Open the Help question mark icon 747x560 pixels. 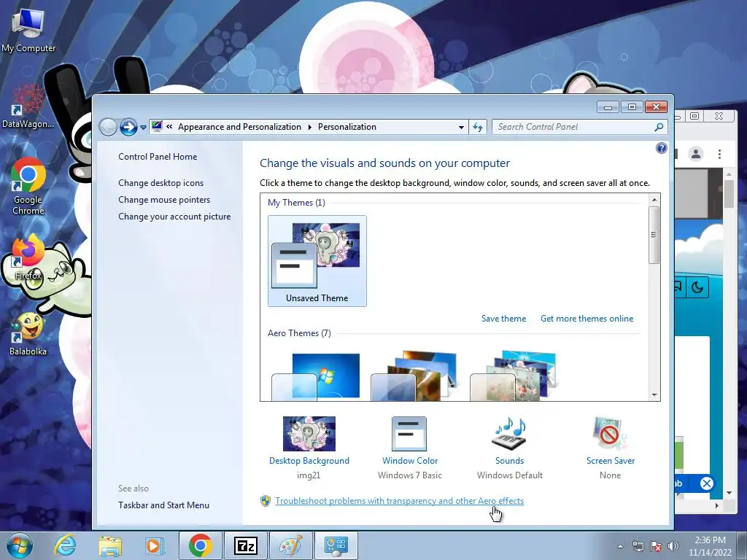(661, 148)
